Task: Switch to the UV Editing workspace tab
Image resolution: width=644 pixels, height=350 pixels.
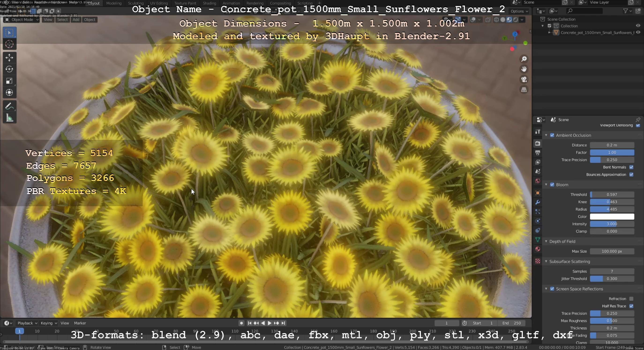Action: [x=159, y=3]
